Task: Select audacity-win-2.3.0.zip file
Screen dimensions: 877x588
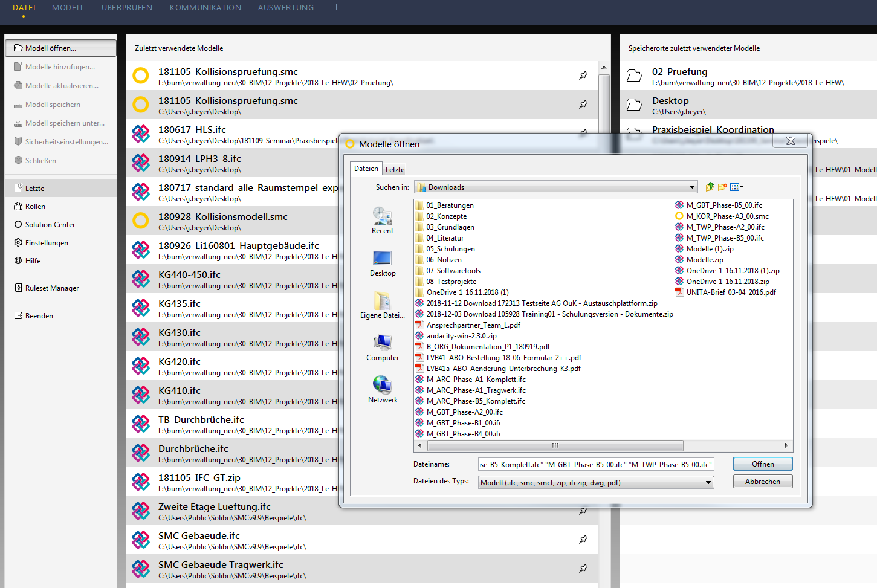Action: (x=462, y=336)
